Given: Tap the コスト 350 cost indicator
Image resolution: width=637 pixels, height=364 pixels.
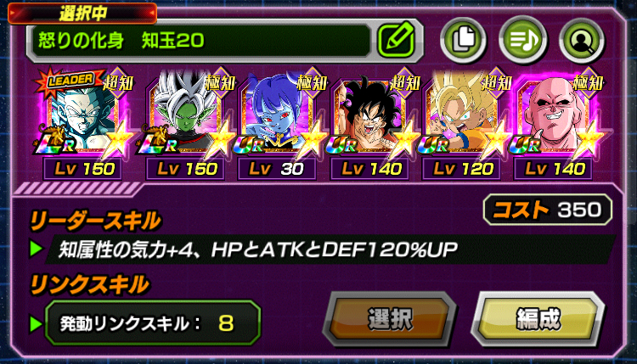Looking at the screenshot, I should point(547,210).
